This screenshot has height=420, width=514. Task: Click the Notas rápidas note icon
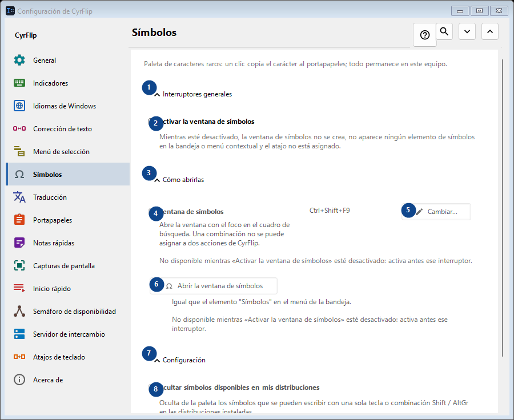(x=19, y=243)
